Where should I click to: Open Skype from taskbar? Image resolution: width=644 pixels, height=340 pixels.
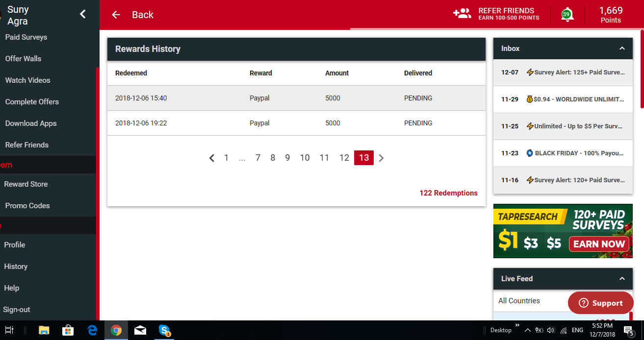point(164,330)
